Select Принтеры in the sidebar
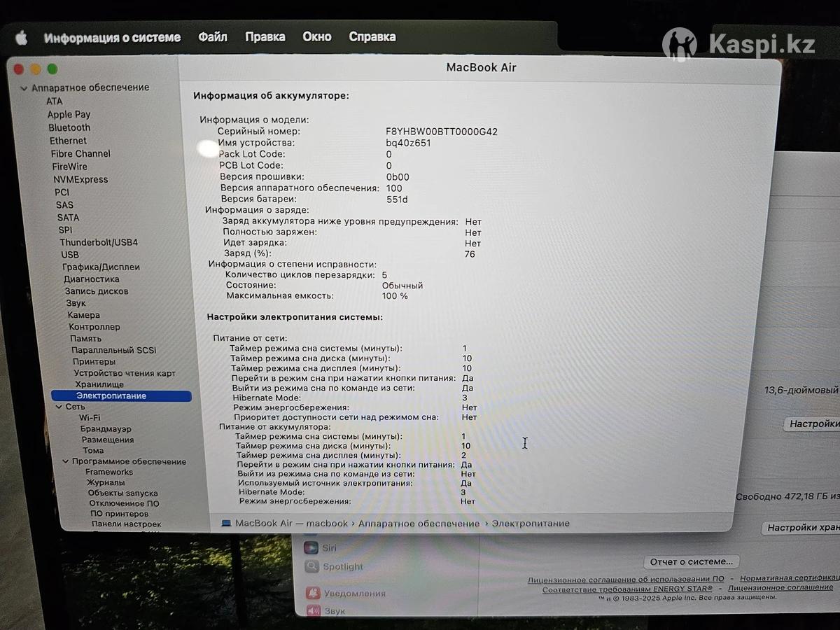Viewport: 840px width, 630px height. 94,362
